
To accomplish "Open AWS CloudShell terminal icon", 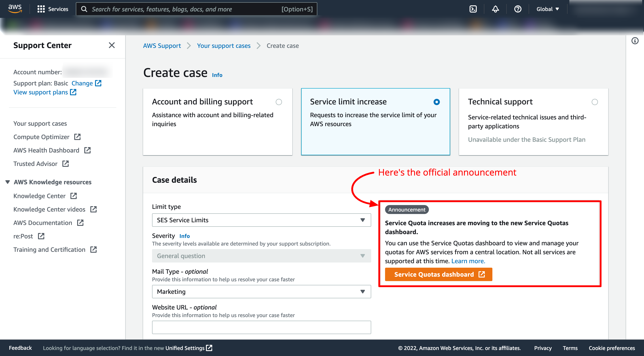I will [473, 9].
